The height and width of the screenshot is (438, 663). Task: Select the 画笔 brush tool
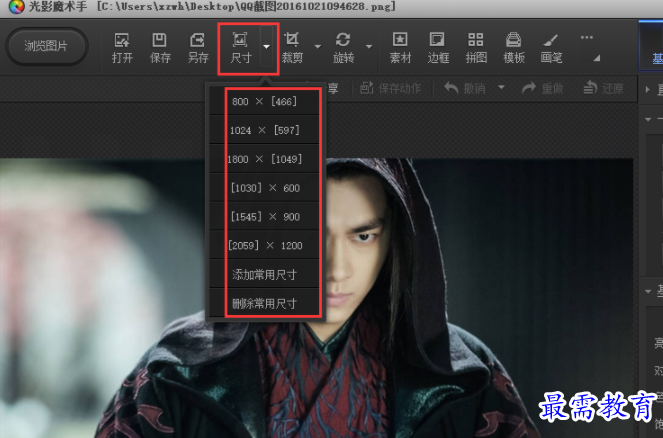pos(551,48)
